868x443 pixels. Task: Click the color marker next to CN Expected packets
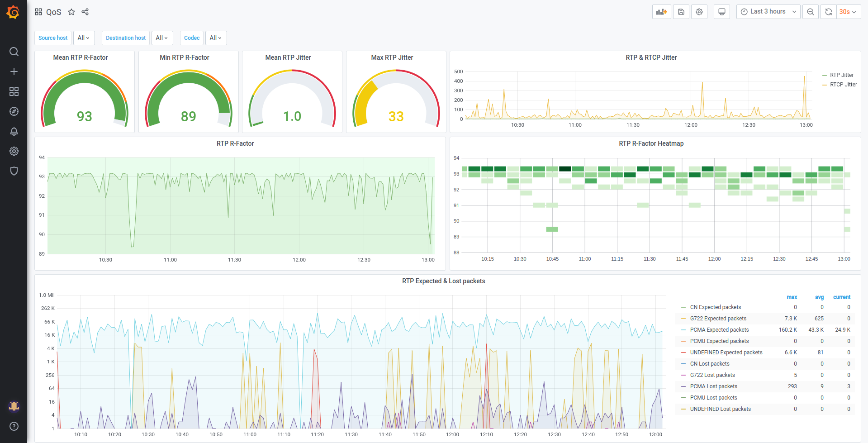683,307
